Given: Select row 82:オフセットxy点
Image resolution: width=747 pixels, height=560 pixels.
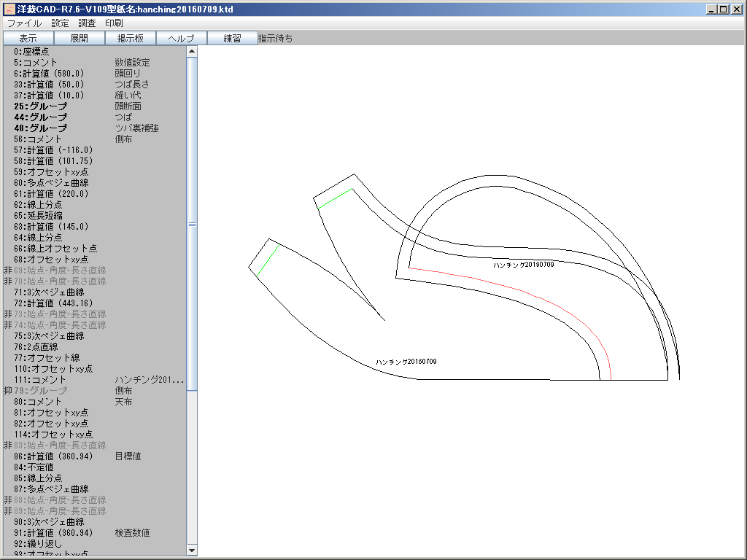Looking at the screenshot, I should [95, 424].
